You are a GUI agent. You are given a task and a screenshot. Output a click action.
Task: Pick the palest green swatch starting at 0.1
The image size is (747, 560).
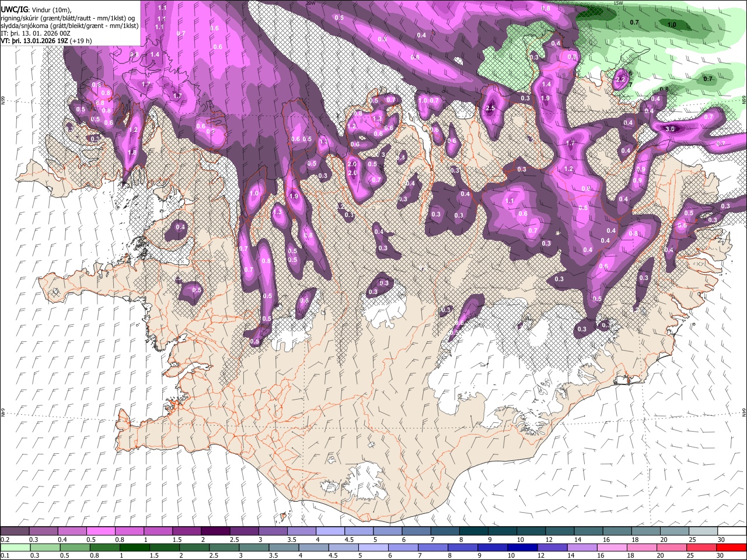pyautogui.click(x=15, y=547)
